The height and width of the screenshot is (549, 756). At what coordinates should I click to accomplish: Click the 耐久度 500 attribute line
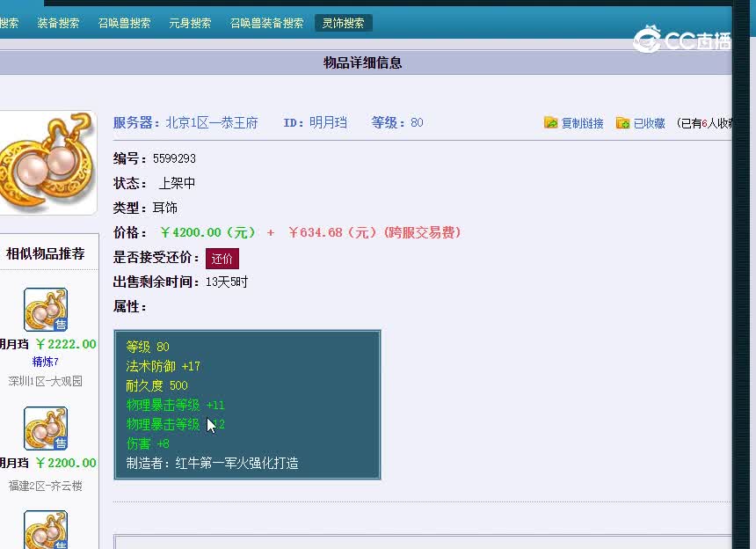click(156, 385)
